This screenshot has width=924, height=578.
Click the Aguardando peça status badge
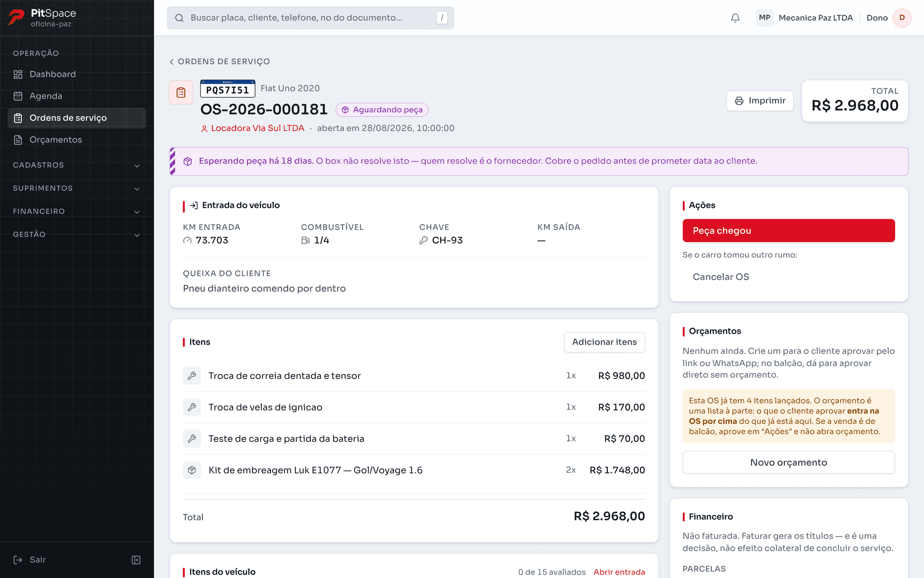point(382,110)
